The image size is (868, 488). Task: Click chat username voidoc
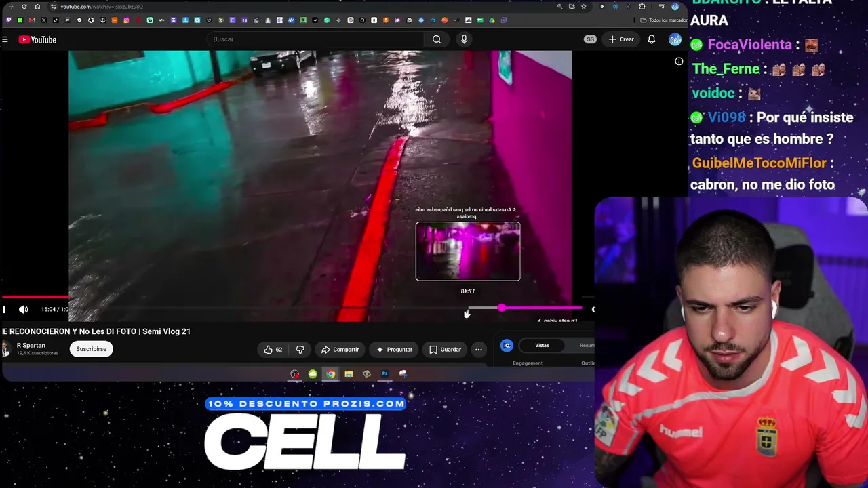click(713, 94)
